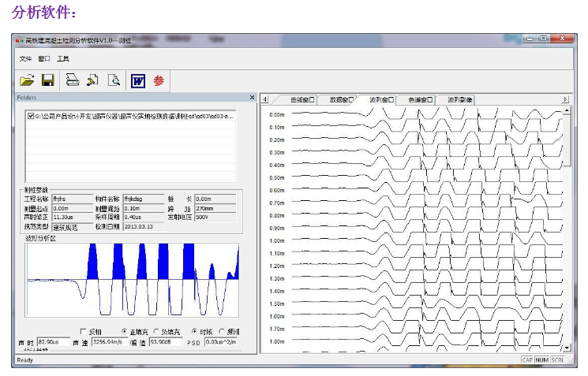Switch to the 曲线窗口 tab
Viewport: 588px width, 376px height.
302,100
